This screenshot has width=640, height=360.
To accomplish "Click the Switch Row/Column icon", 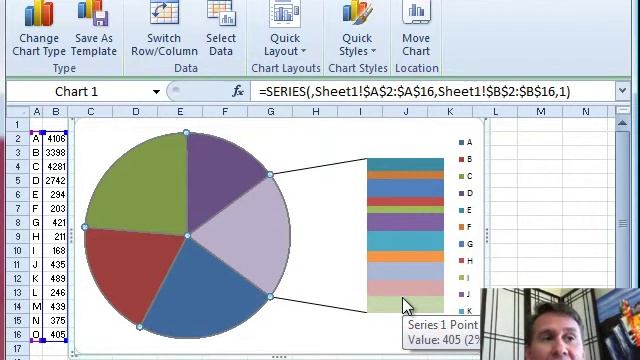I will [x=164, y=29].
